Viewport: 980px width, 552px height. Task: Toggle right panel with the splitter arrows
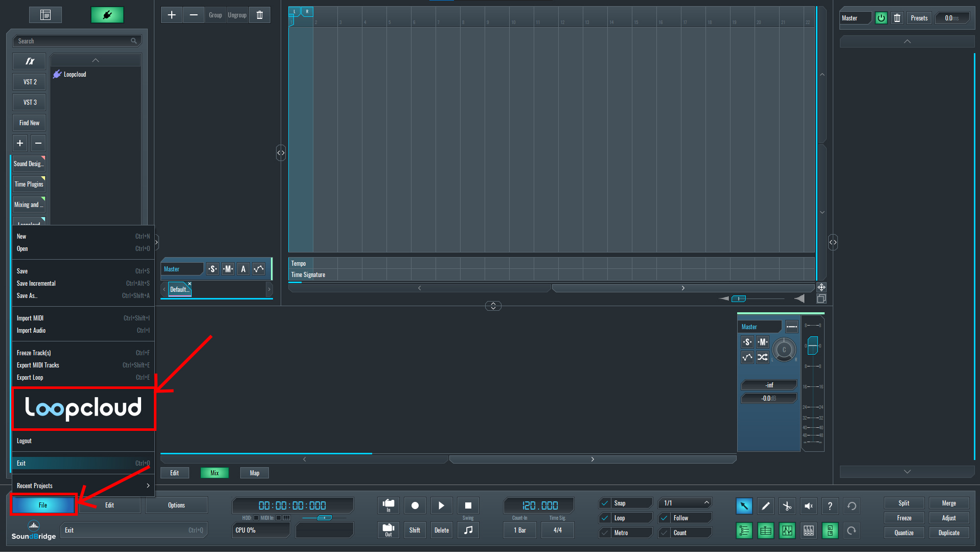833,242
